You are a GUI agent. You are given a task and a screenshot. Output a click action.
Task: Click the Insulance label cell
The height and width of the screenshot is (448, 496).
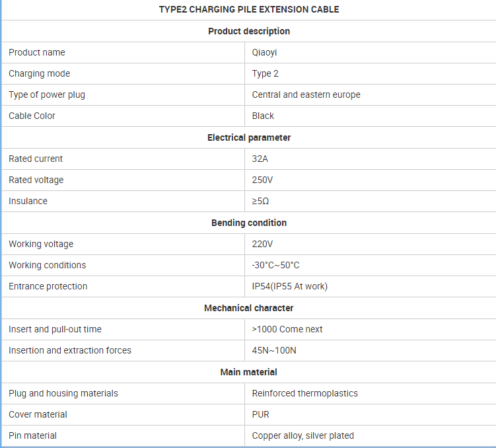tap(123, 202)
